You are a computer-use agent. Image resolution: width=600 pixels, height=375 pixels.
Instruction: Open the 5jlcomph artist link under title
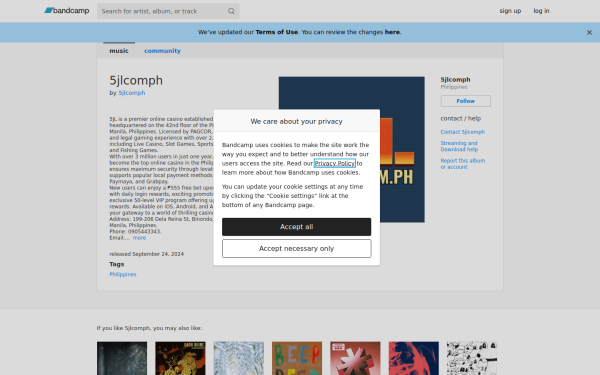pos(132,93)
